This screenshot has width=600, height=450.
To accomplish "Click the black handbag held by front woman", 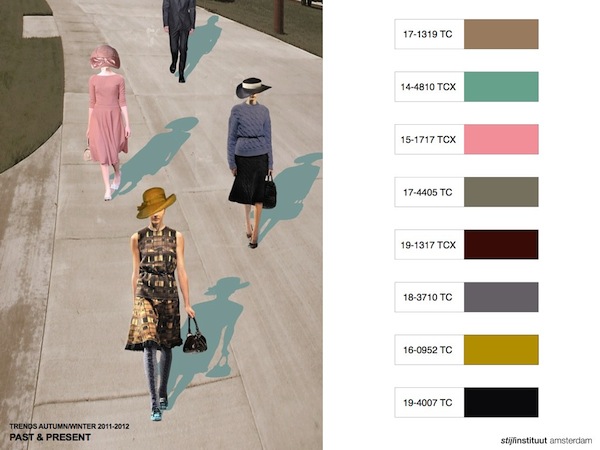I will (x=195, y=338).
